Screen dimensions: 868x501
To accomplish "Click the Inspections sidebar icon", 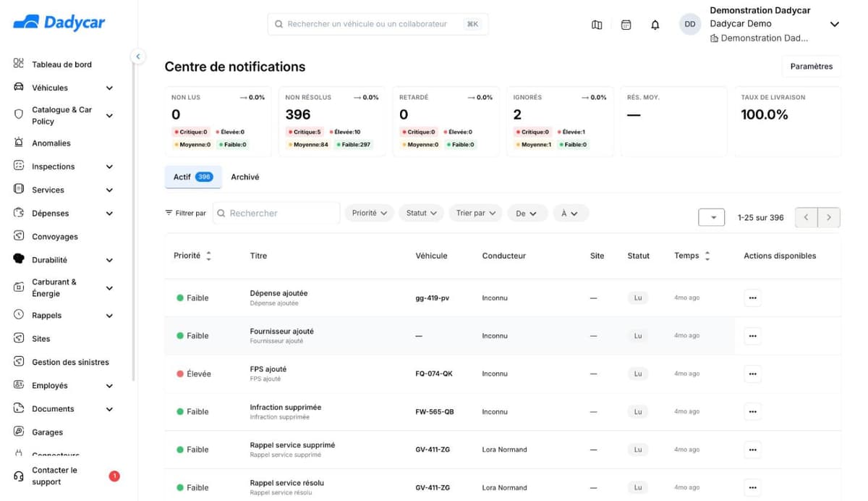I will [19, 166].
